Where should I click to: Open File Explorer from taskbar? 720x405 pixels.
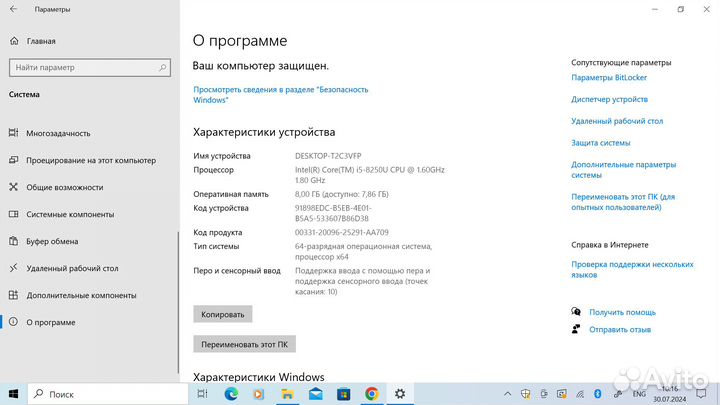point(287,394)
